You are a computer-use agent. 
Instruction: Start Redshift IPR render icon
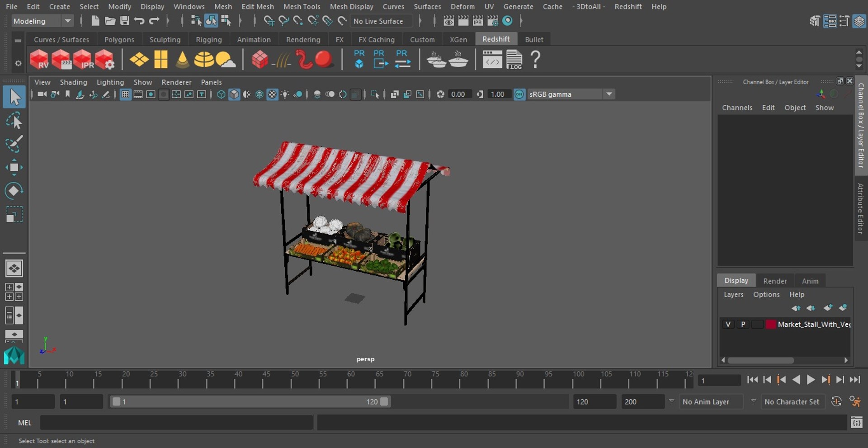(83, 59)
